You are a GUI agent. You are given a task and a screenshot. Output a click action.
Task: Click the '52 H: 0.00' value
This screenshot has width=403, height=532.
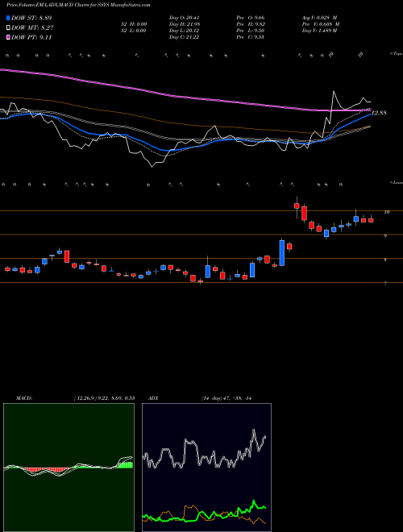(x=134, y=24)
